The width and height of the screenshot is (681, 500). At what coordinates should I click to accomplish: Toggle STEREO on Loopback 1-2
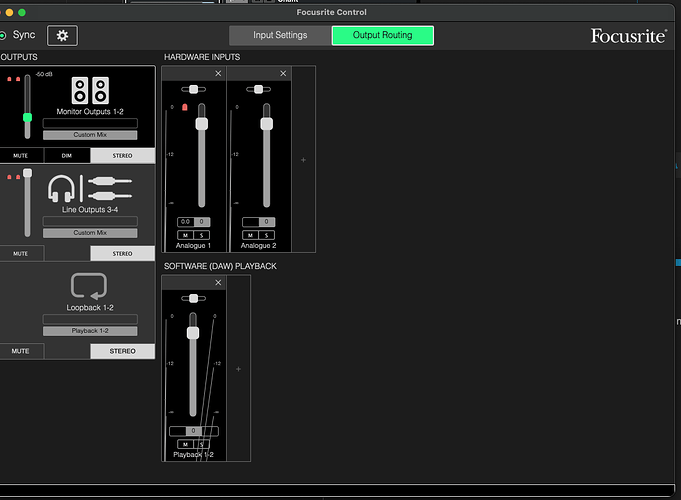click(x=122, y=351)
